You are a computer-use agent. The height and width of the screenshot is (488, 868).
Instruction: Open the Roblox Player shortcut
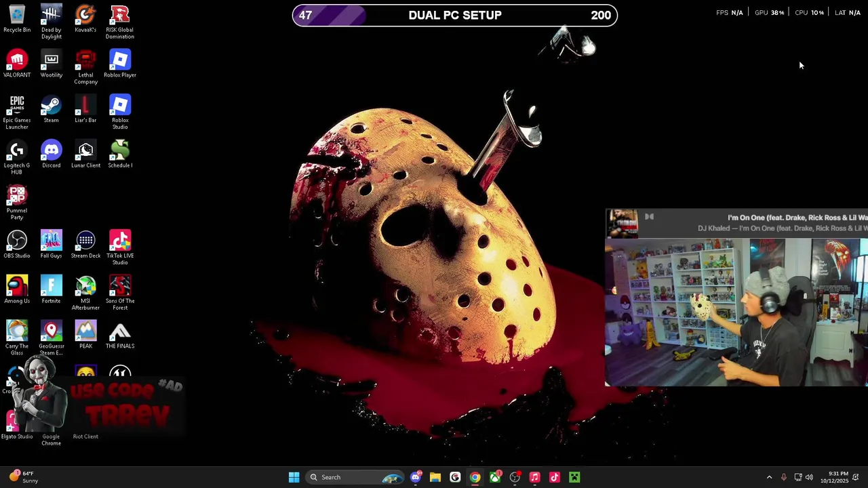click(x=120, y=64)
